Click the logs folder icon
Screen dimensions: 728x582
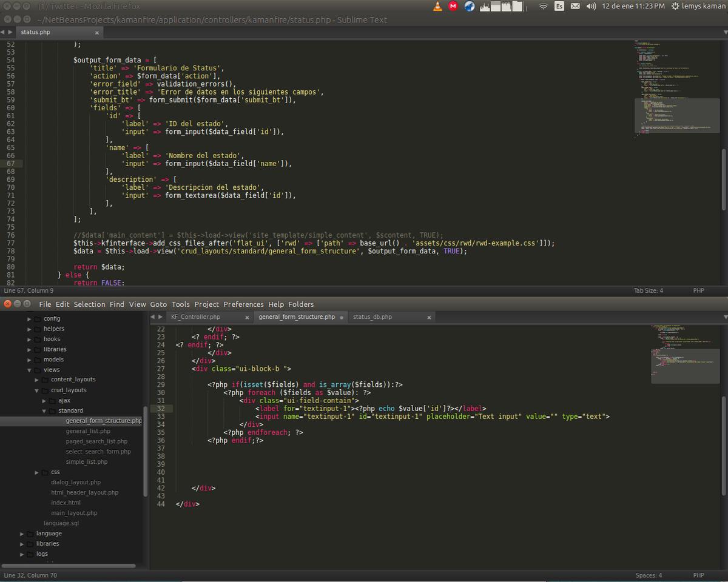tap(30, 554)
